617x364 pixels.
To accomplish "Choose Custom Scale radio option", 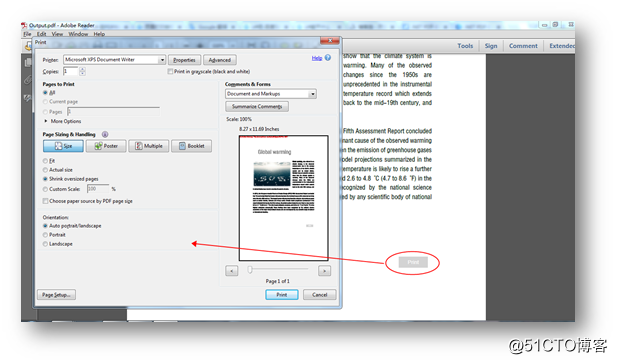I will (x=45, y=189).
